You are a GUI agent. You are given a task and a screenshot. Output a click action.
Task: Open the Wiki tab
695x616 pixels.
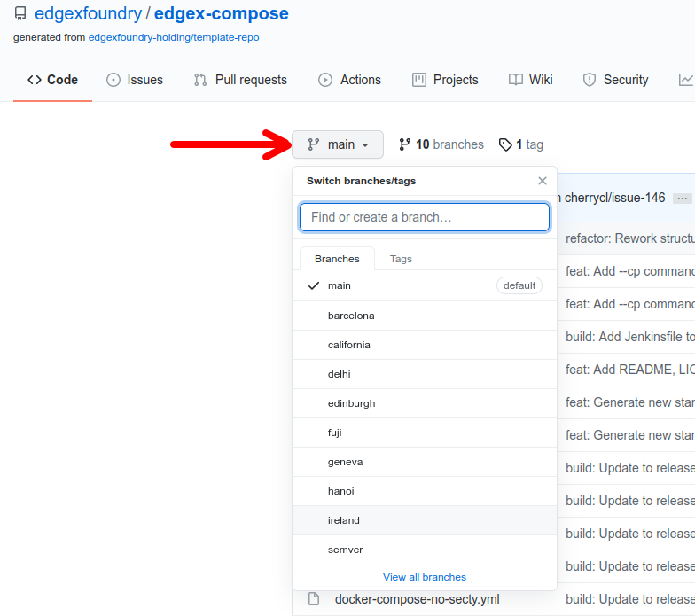[530, 80]
